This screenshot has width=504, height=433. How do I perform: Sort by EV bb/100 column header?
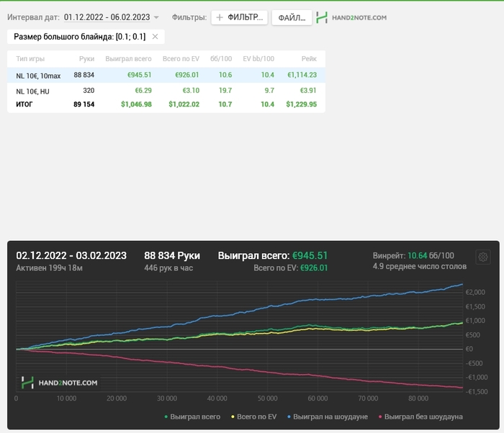tap(258, 59)
